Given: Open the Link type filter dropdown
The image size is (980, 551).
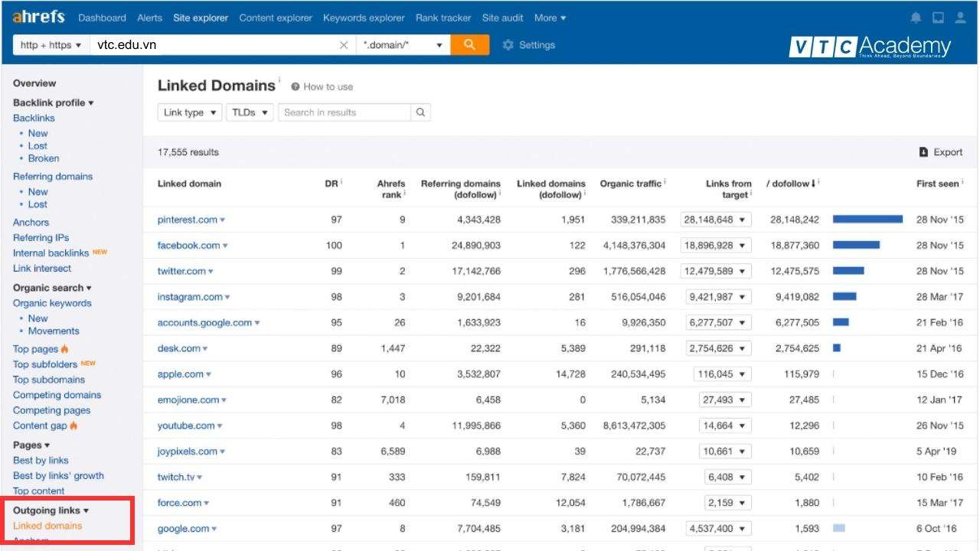Looking at the screenshot, I should click(189, 112).
